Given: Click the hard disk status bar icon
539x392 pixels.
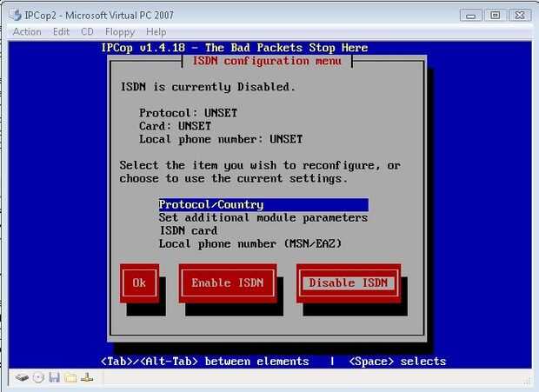Looking at the screenshot, I should 22,377.
